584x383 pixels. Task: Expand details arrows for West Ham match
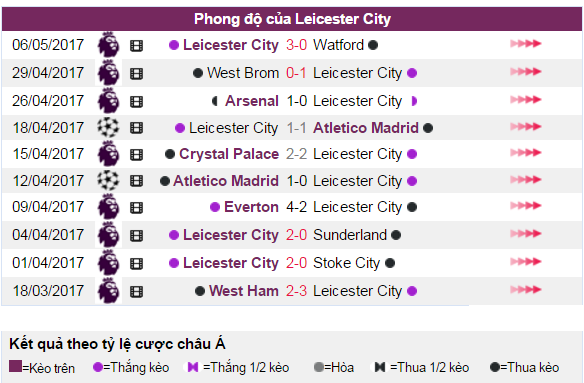point(526,289)
